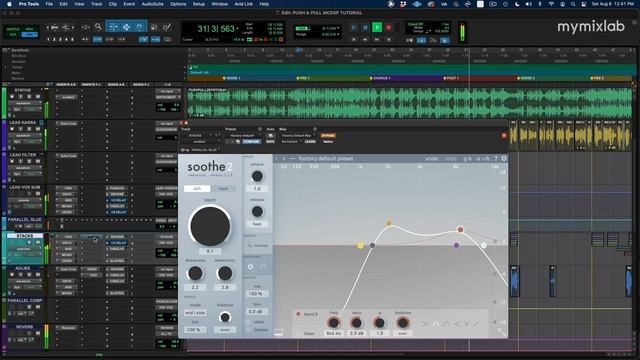The height and width of the screenshot is (360, 640).
Task: Open soothe2 settings gear icon
Action: point(504,158)
